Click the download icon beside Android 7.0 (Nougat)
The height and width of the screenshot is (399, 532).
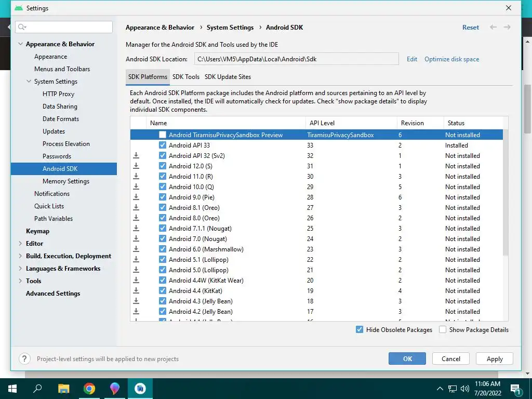(x=136, y=239)
